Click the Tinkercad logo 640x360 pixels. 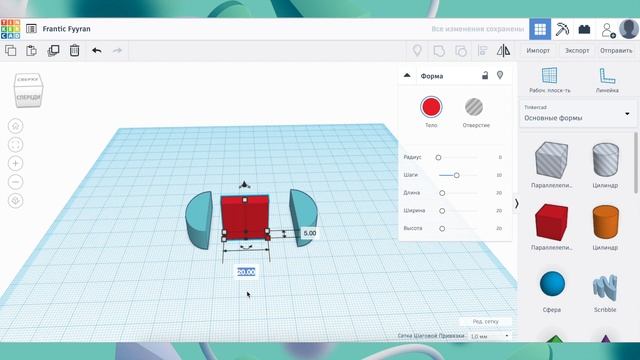[10, 29]
